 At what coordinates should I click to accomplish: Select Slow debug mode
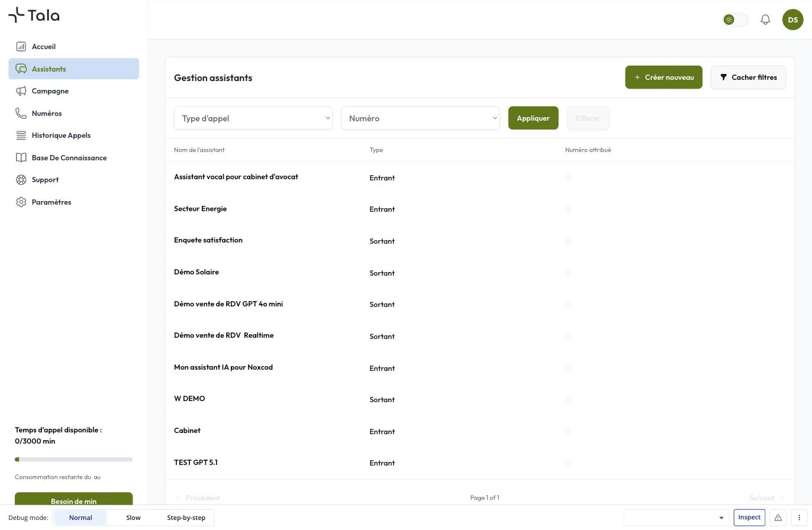133,518
